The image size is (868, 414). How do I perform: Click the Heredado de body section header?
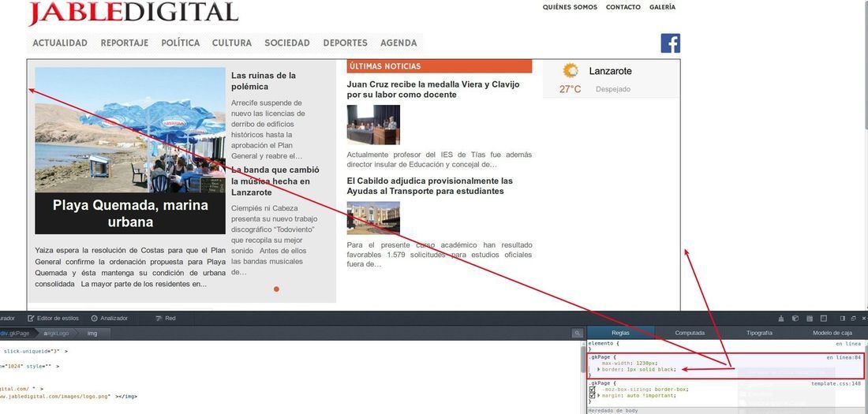pyautogui.click(x=727, y=411)
